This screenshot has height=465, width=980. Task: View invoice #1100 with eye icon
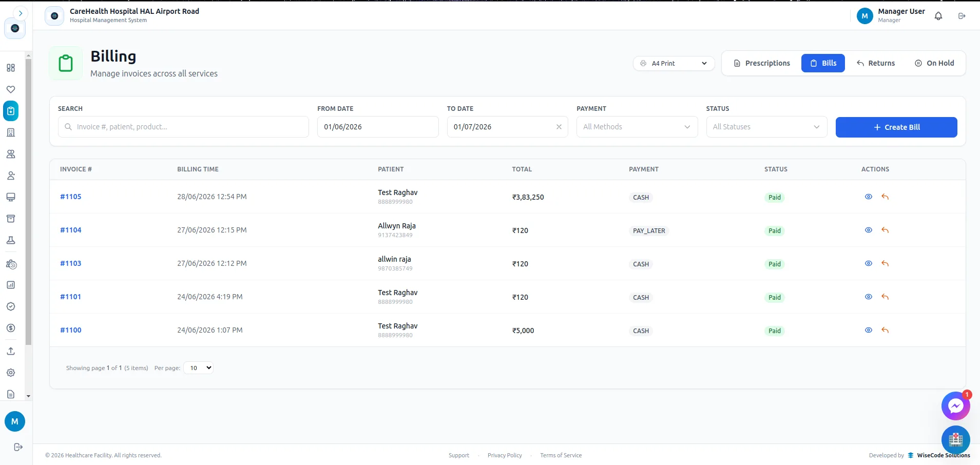coord(869,330)
